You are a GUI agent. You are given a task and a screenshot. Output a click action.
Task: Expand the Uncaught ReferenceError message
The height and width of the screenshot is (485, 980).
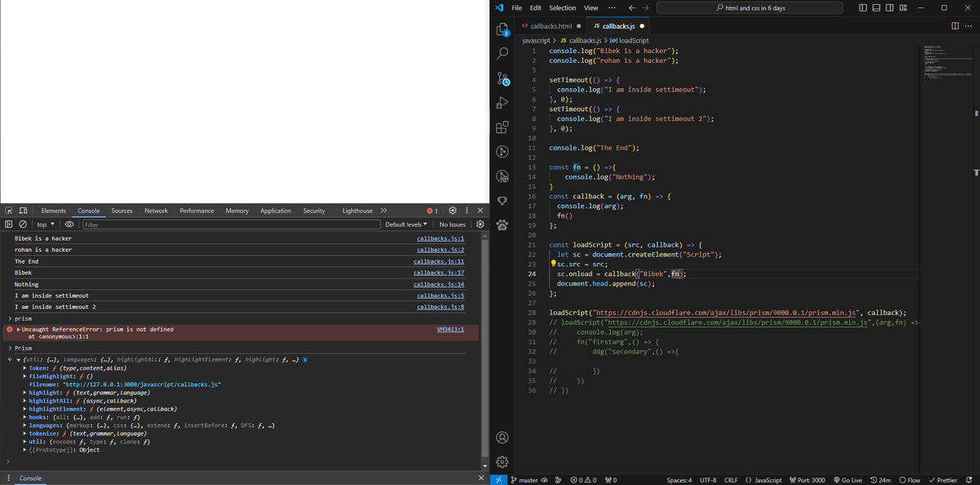[19, 329]
